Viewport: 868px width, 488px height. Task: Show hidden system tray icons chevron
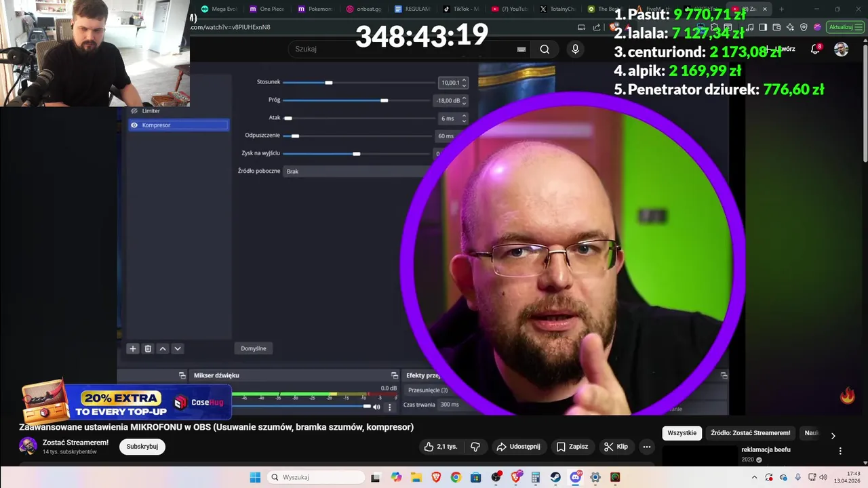[x=755, y=477]
